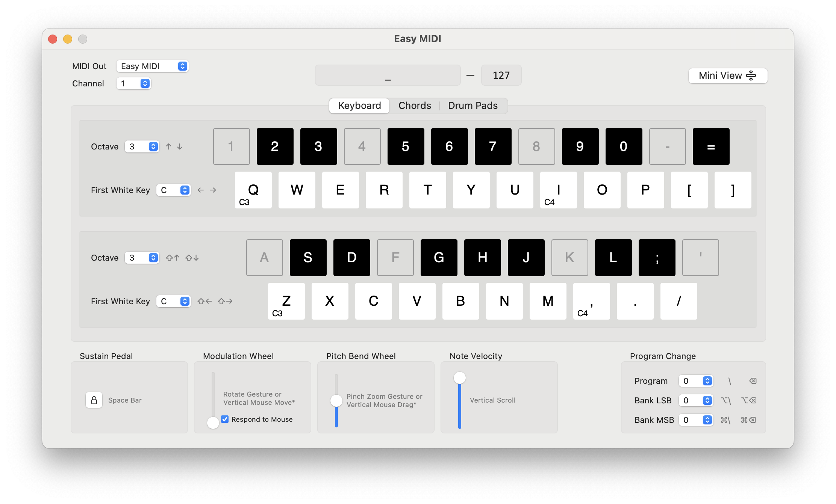Switch to the Drum Pads tab
Screen dimensions: 836x504
coord(473,106)
